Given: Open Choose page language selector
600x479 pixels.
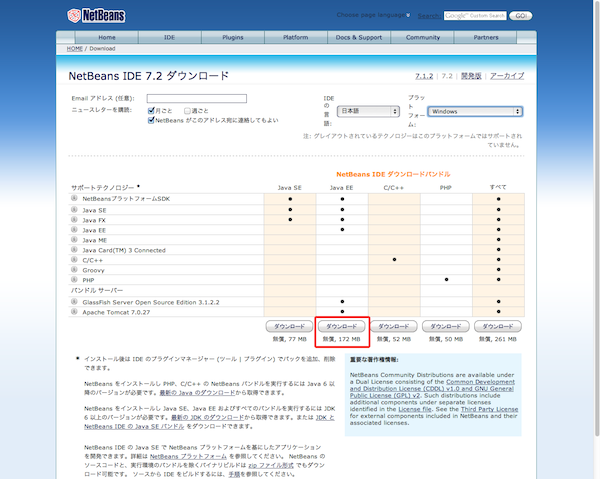Looking at the screenshot, I should tap(373, 15).
